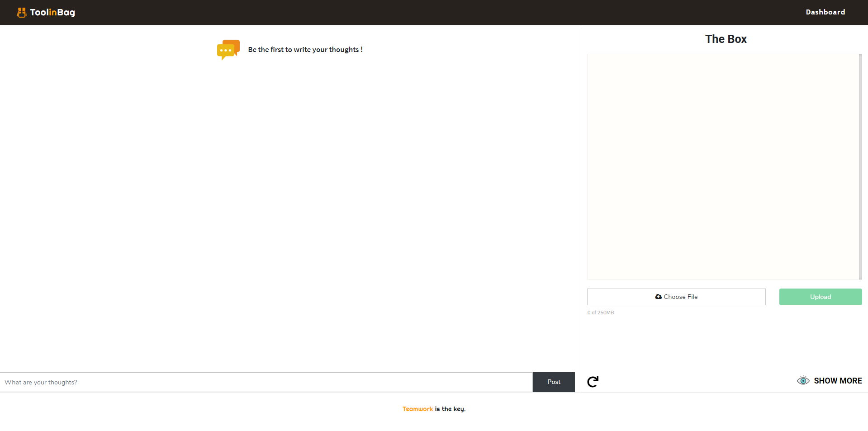
Task: Click the "0 of 250MB" storage text
Action: (x=601, y=313)
